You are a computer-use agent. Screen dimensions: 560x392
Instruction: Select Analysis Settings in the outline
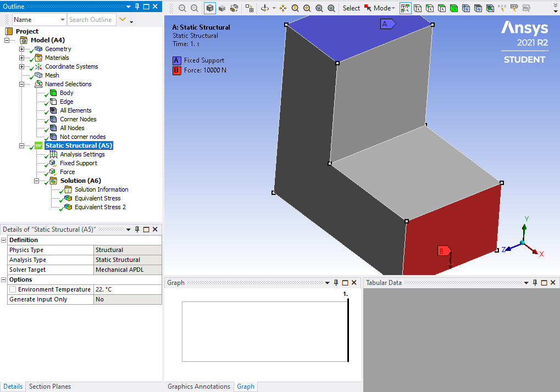(x=82, y=154)
